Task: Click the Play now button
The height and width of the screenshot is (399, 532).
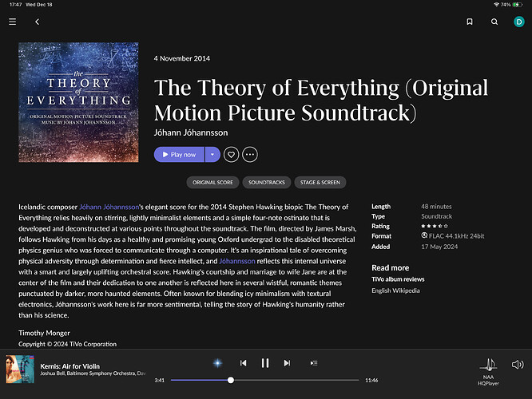Action: point(179,155)
